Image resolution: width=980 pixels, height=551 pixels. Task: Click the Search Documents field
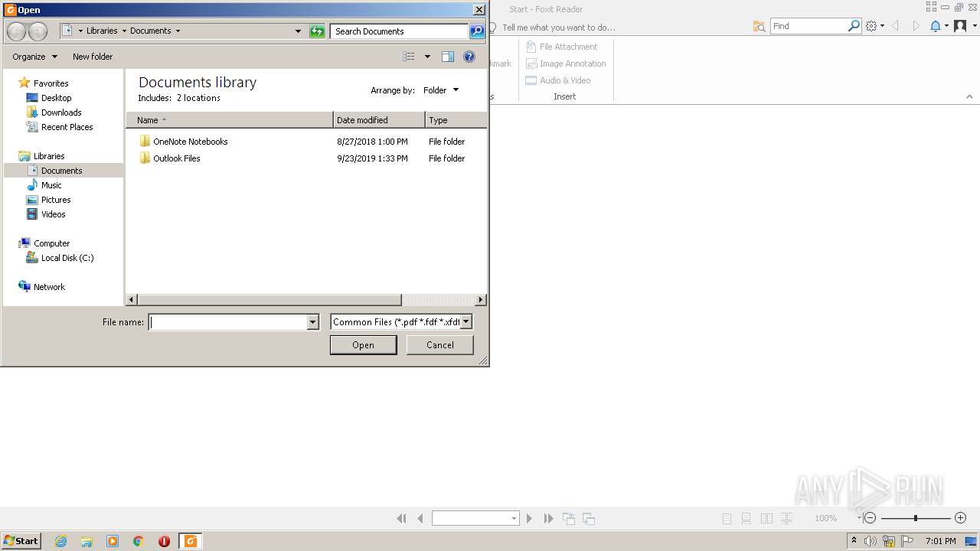pyautogui.click(x=399, y=31)
